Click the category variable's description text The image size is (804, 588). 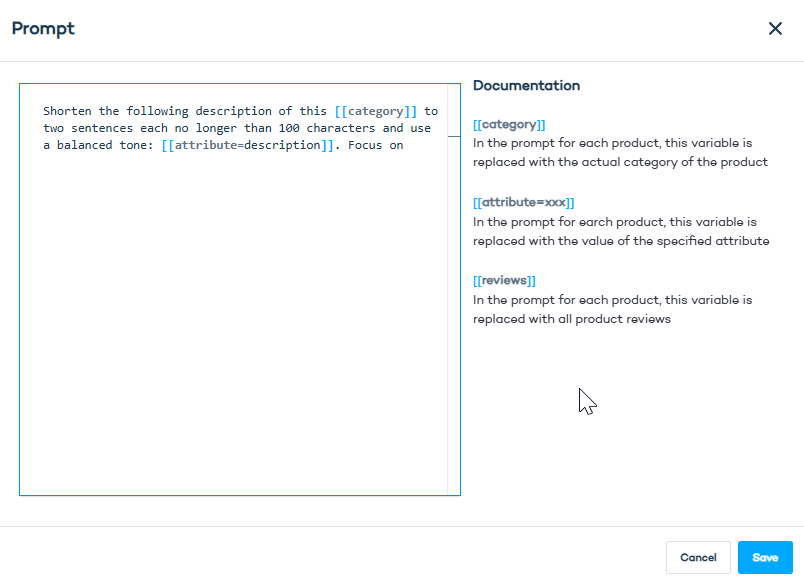620,153
